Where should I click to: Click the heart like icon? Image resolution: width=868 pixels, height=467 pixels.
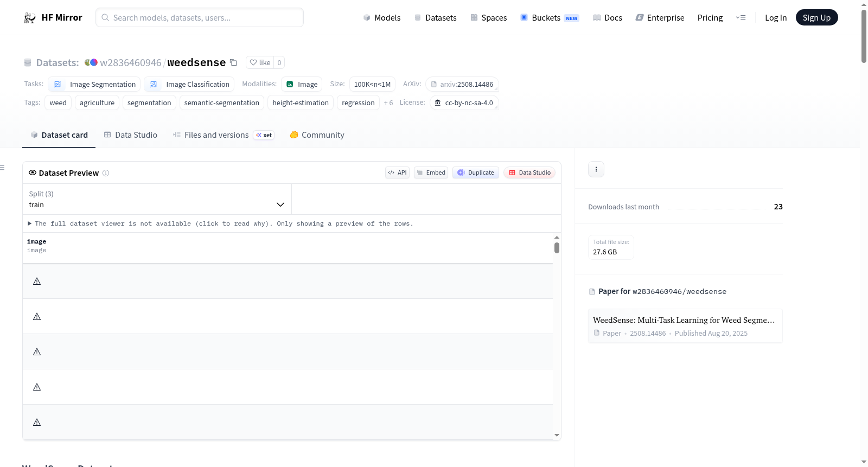coord(253,62)
